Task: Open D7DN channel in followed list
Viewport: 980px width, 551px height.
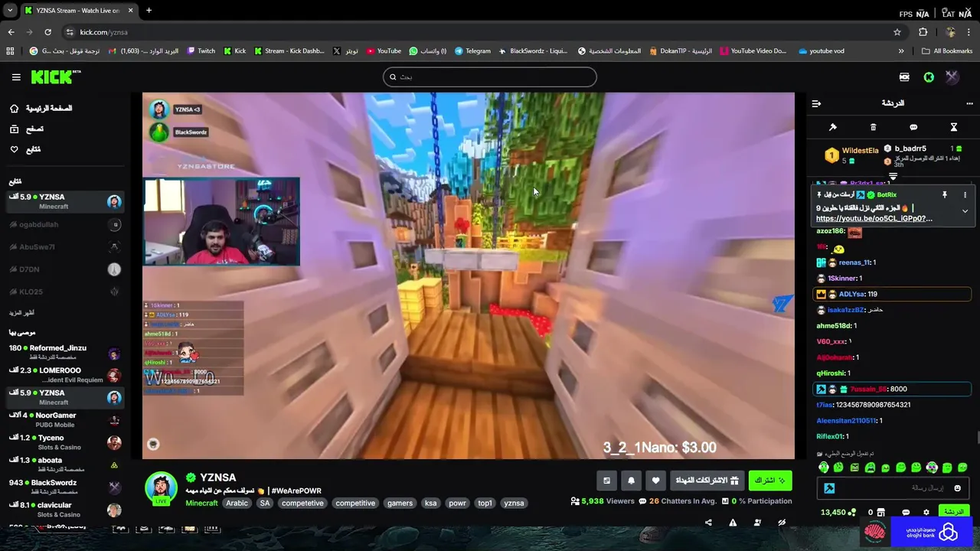Action: (x=65, y=269)
